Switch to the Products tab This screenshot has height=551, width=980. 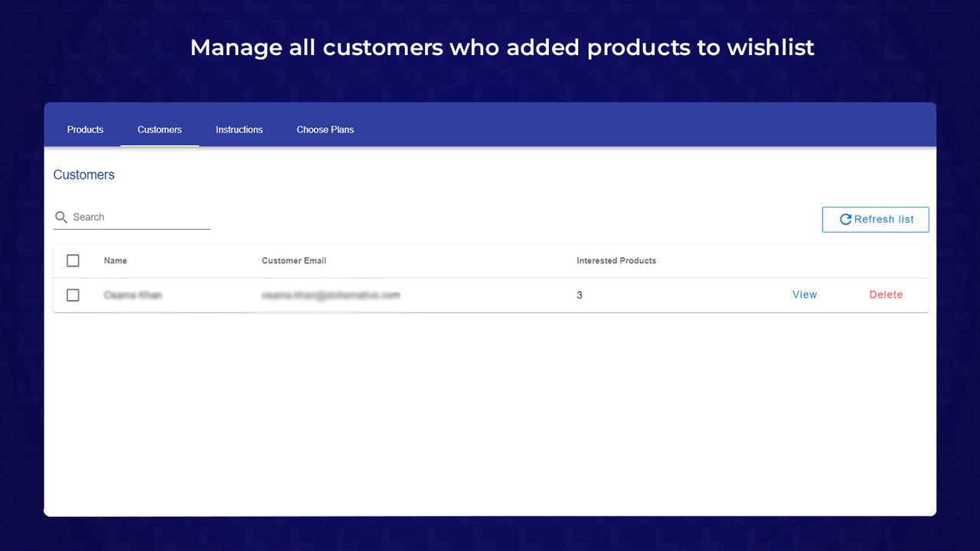coord(85,129)
